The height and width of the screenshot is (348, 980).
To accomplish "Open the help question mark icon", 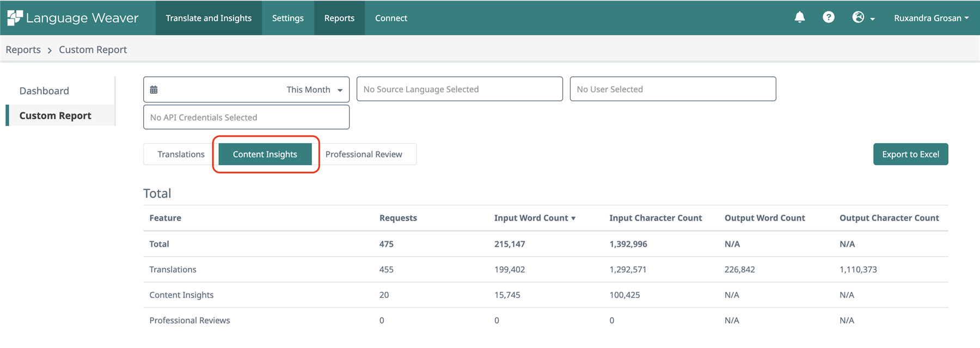I will click(829, 17).
